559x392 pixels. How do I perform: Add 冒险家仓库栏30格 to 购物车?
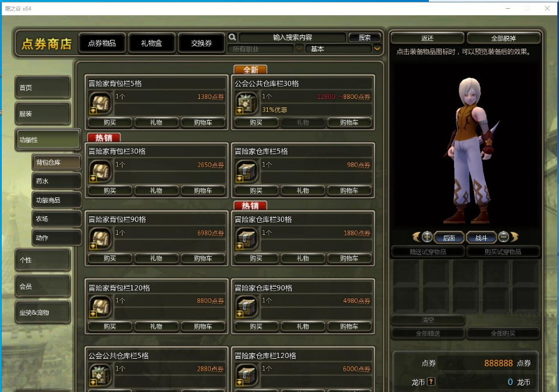[x=349, y=258]
